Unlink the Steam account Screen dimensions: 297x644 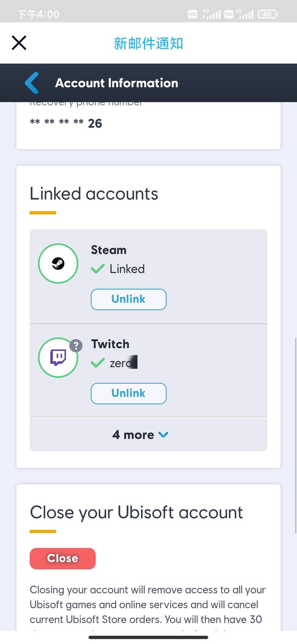coord(129,299)
